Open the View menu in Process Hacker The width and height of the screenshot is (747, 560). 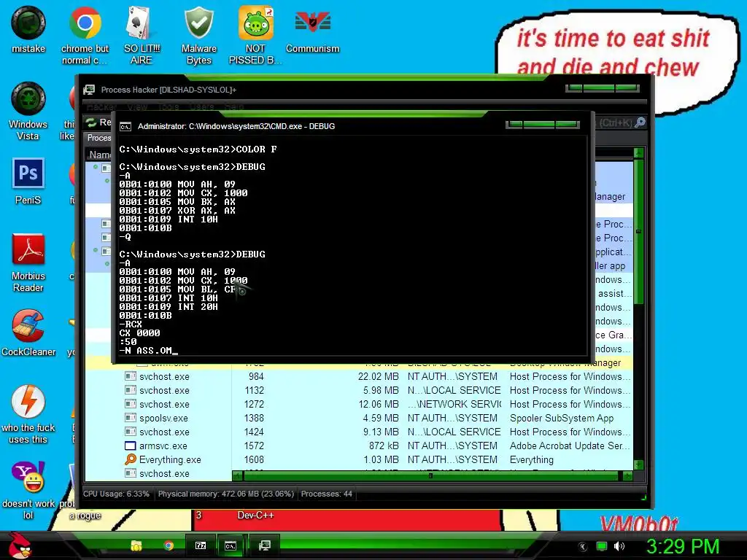(x=137, y=106)
